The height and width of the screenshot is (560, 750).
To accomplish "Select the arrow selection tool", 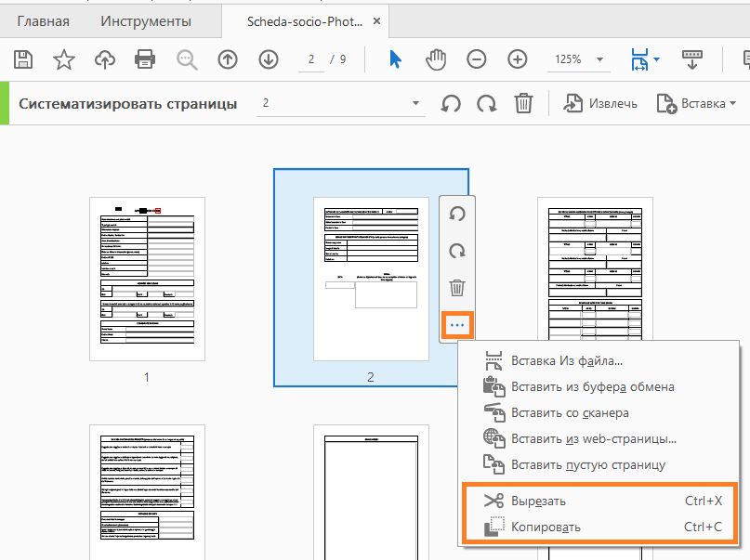I will pyautogui.click(x=395, y=59).
